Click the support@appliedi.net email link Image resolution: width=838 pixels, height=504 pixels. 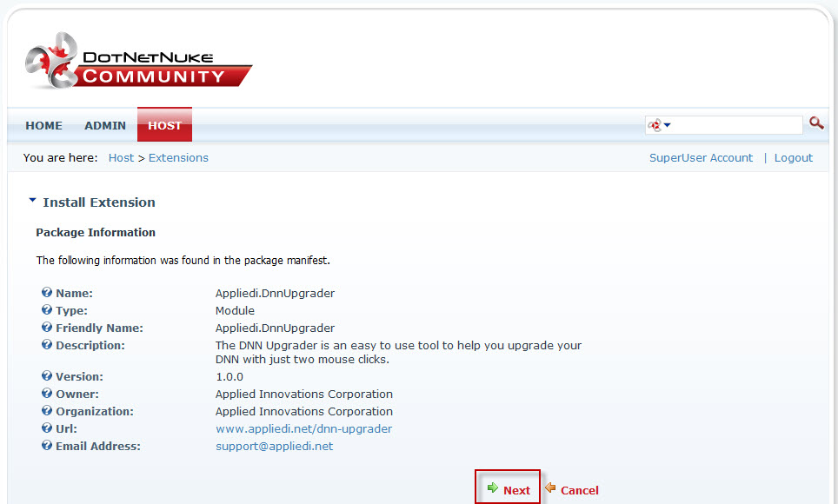(x=274, y=447)
